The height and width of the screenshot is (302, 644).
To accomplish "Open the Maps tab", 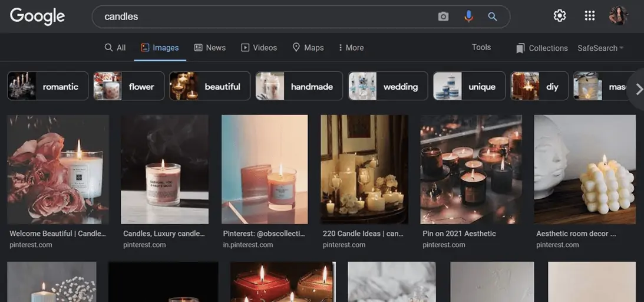I will click(308, 48).
